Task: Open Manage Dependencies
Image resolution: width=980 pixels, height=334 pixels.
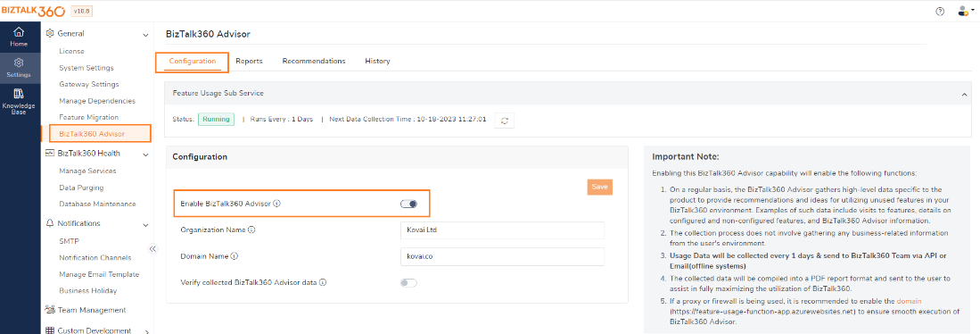Action: click(97, 101)
